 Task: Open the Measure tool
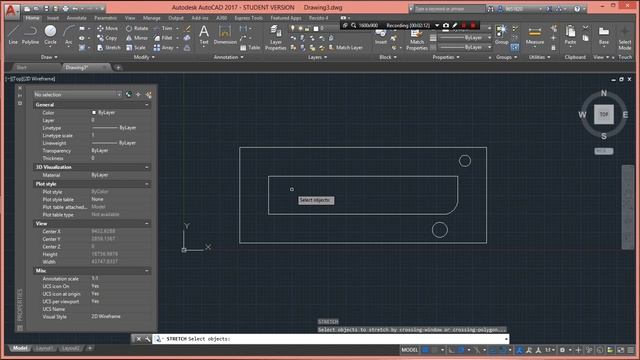tap(535, 35)
